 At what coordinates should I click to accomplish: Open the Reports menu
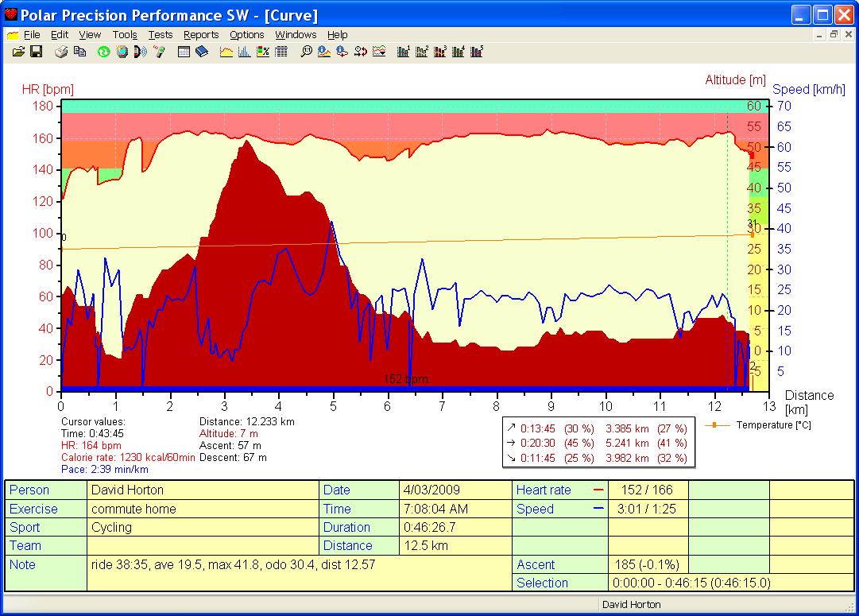[x=201, y=35]
